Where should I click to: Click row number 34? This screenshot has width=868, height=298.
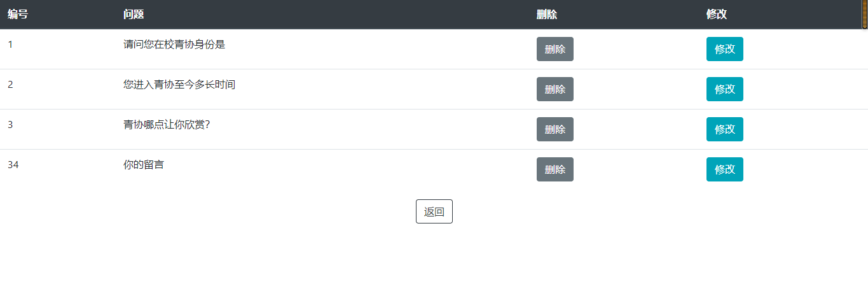click(13, 165)
